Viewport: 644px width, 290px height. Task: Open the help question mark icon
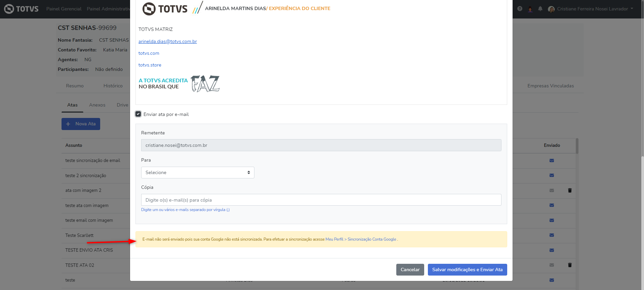click(x=520, y=9)
